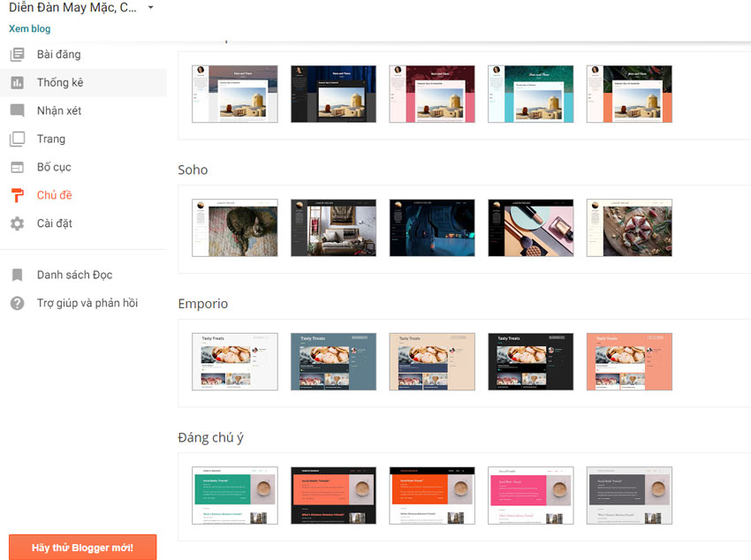Click the Bố cục layout icon
Screen dimensions: 751x560
pyautogui.click(x=18, y=167)
